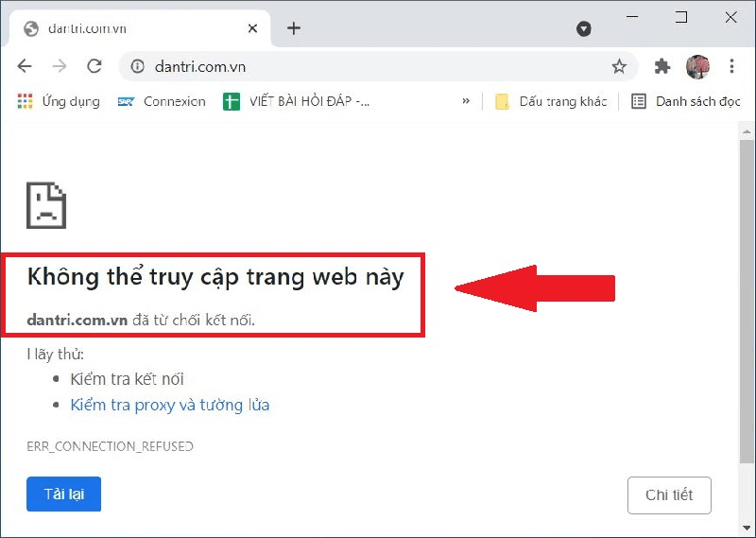Viewport: 756px width, 538px height.
Task: Open VIẾT BÀI HỎI ĐÁP bookmark
Action: click(x=296, y=101)
